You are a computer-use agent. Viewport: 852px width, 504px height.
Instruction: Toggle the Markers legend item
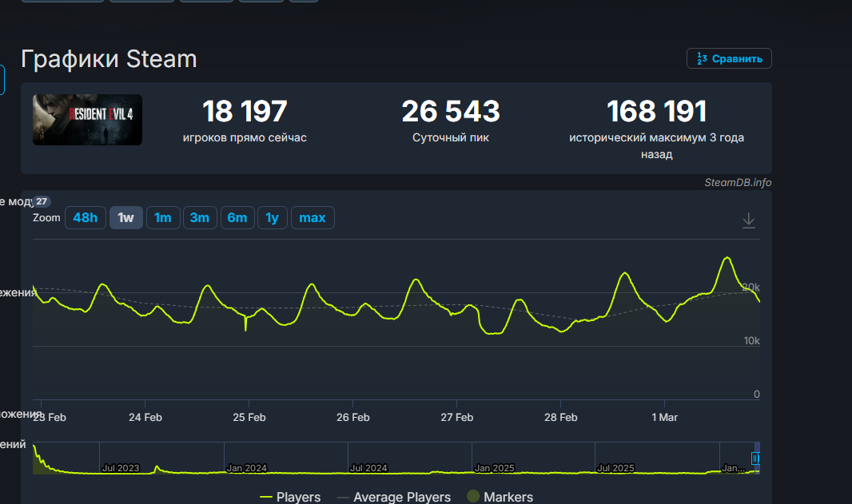(500, 496)
